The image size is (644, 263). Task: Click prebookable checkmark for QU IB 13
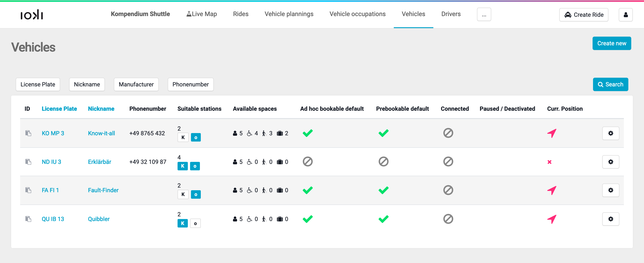point(383,219)
